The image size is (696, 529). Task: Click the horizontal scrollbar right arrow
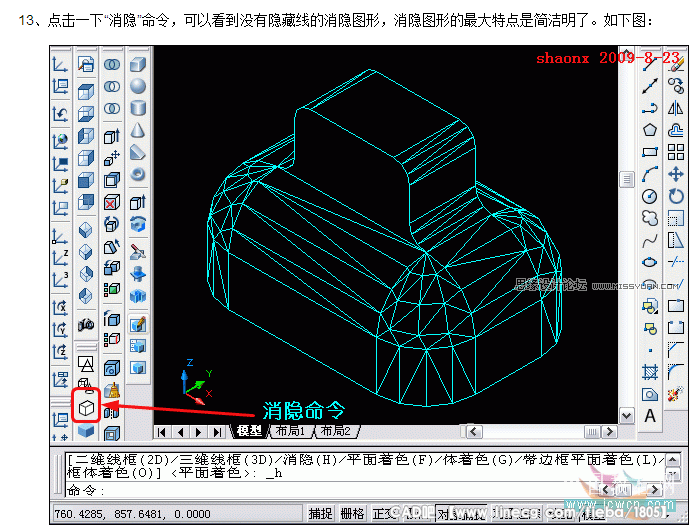click(x=609, y=431)
